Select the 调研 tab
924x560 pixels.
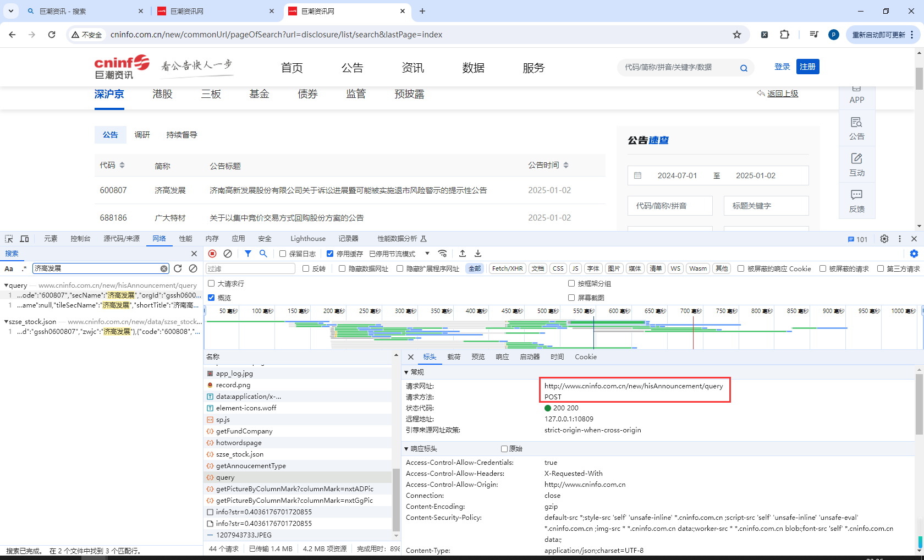click(142, 135)
